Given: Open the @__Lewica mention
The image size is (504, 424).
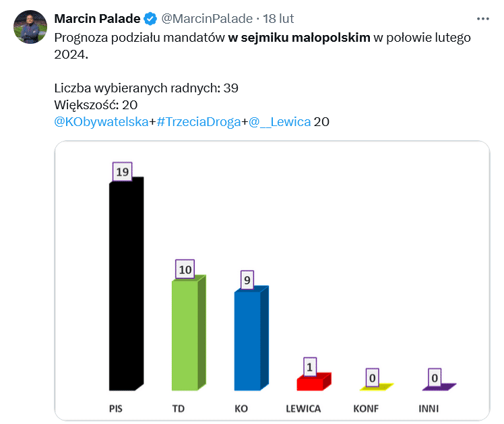Looking at the screenshot, I should pyautogui.click(x=280, y=122).
